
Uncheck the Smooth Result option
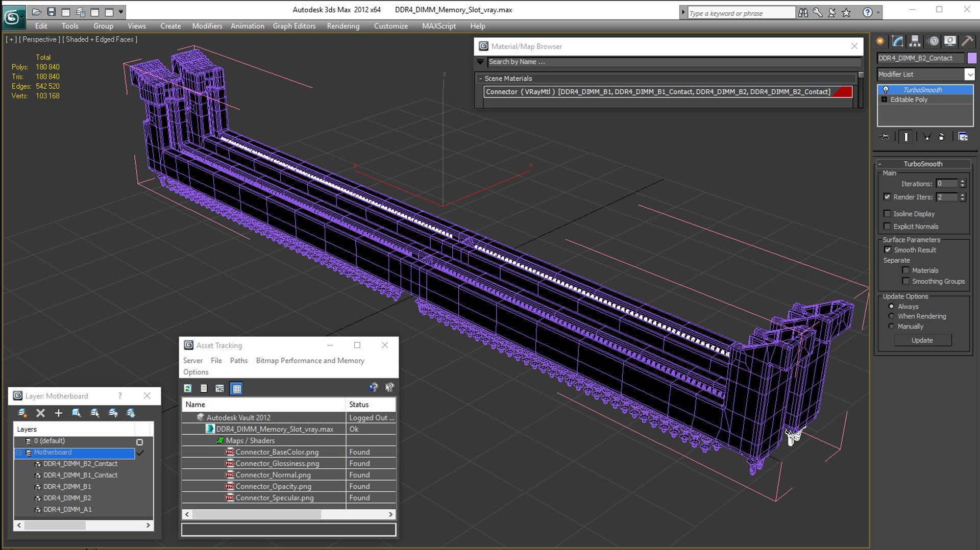(x=888, y=250)
